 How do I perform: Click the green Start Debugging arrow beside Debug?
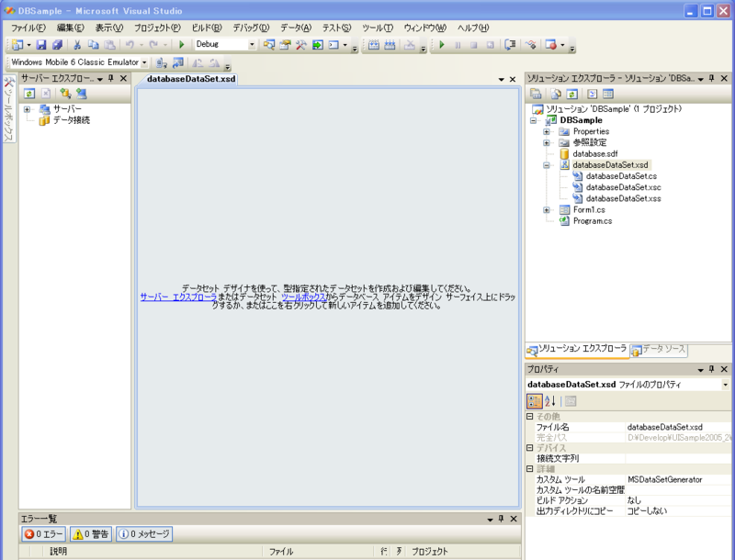tap(181, 44)
